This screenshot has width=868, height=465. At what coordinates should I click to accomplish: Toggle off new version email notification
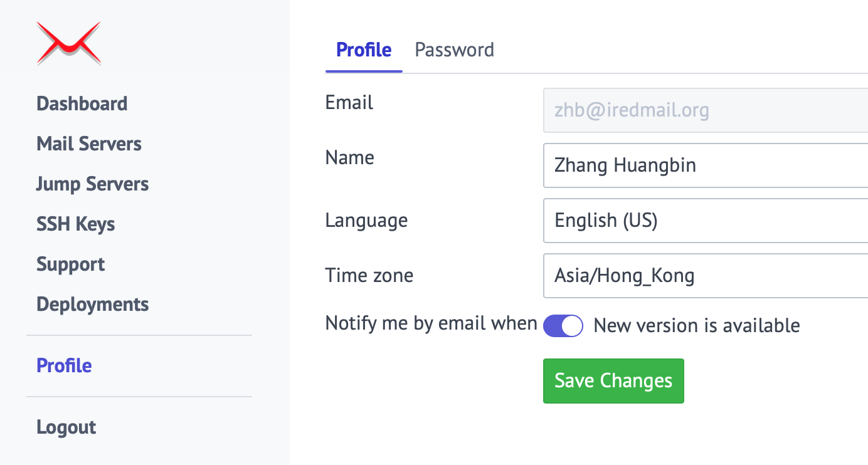(563, 326)
